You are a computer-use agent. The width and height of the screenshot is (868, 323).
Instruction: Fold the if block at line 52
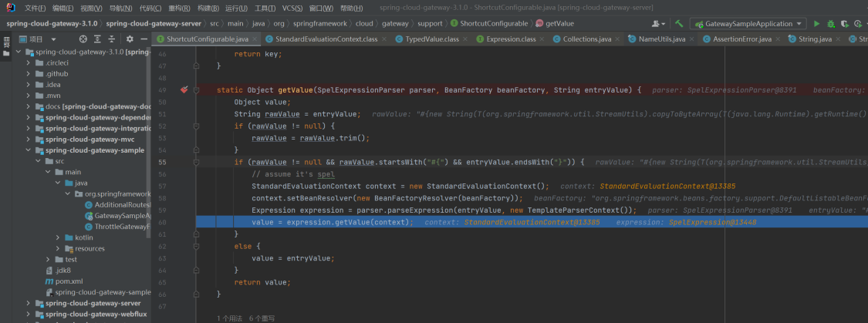(197, 126)
